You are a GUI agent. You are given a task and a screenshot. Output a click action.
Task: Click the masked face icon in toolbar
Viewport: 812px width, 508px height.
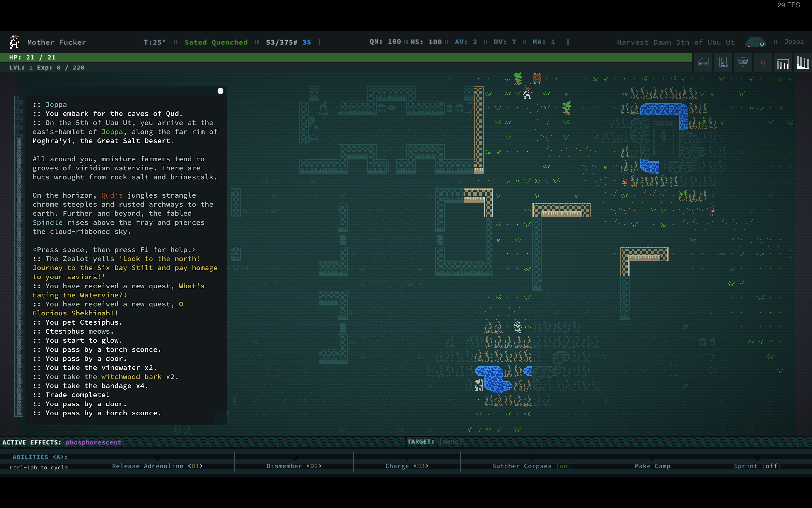click(743, 63)
